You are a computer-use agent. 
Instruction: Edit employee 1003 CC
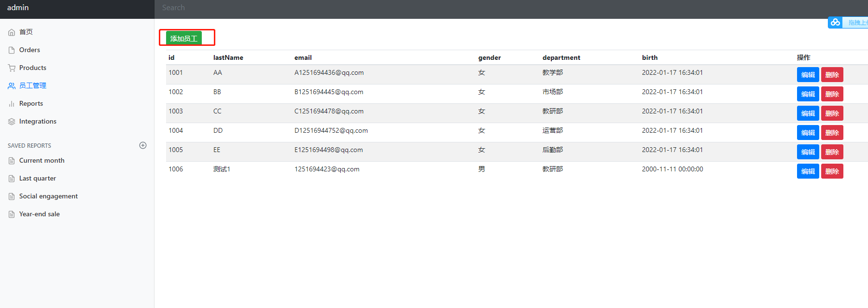[808, 113]
